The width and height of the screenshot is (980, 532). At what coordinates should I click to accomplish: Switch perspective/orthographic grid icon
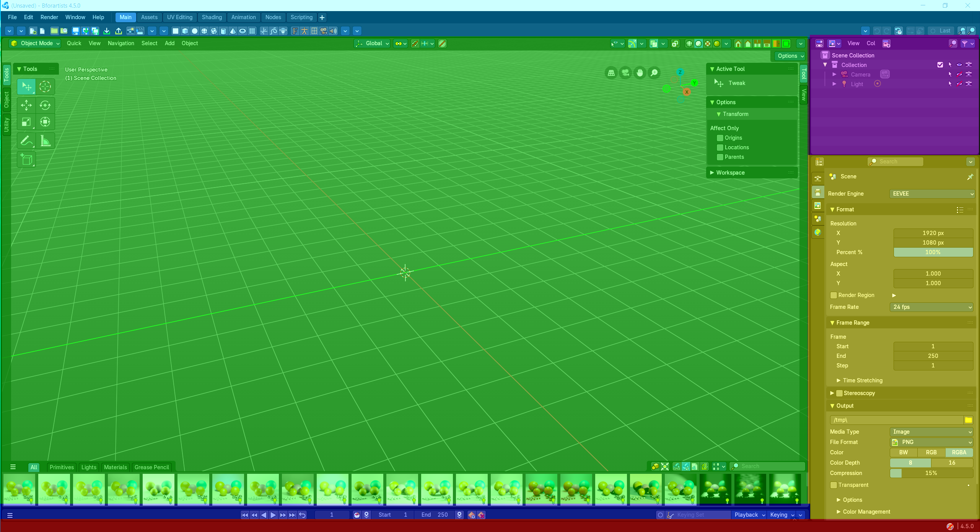[x=611, y=72]
